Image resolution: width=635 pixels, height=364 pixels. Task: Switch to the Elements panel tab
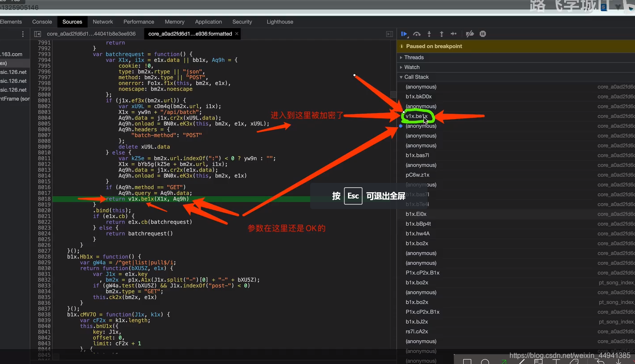pyautogui.click(x=11, y=22)
